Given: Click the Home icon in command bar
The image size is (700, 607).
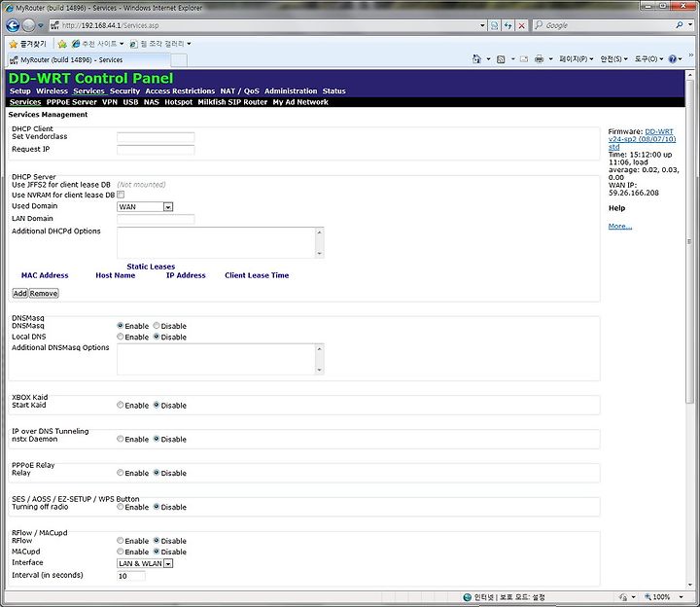Looking at the screenshot, I should point(476,59).
